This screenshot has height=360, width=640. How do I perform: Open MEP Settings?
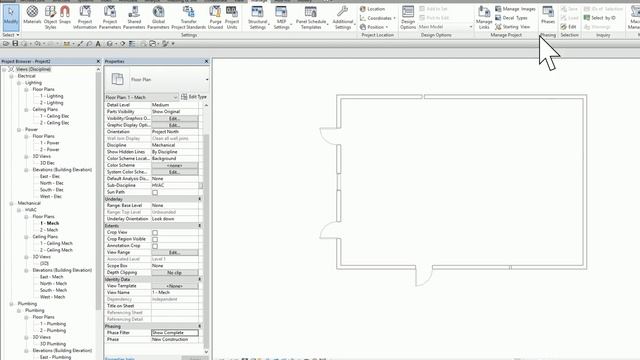[x=281, y=18]
